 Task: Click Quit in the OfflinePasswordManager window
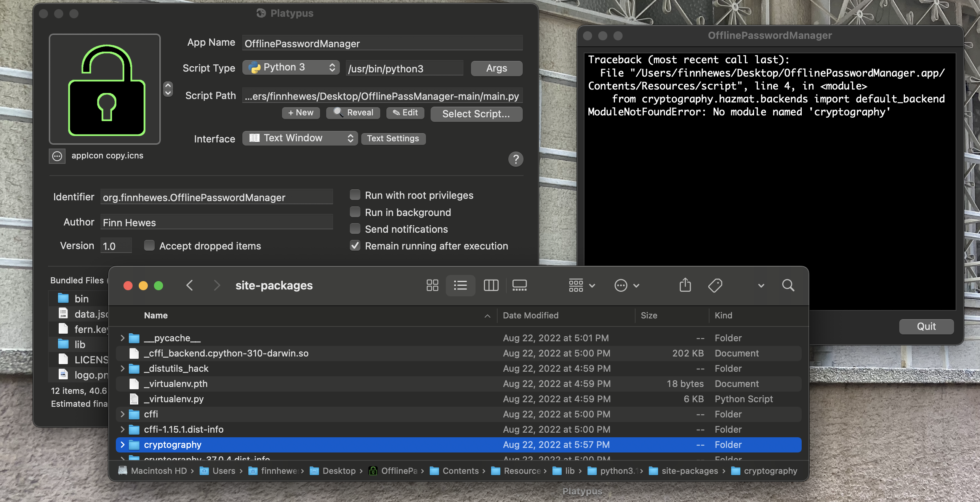pos(926,326)
